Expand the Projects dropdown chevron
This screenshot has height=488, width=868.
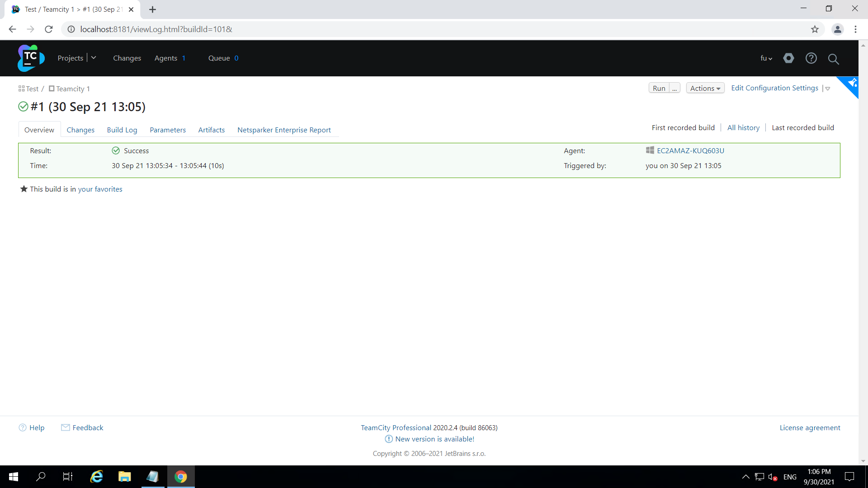[94, 58]
